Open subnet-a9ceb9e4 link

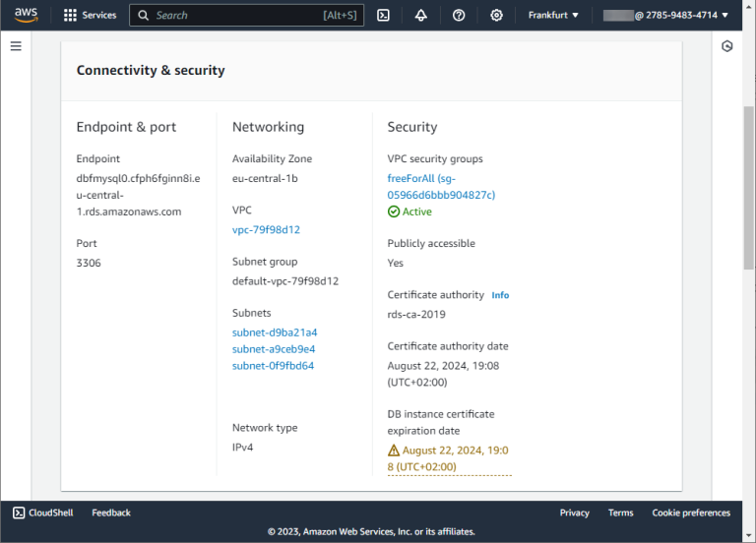coord(274,349)
